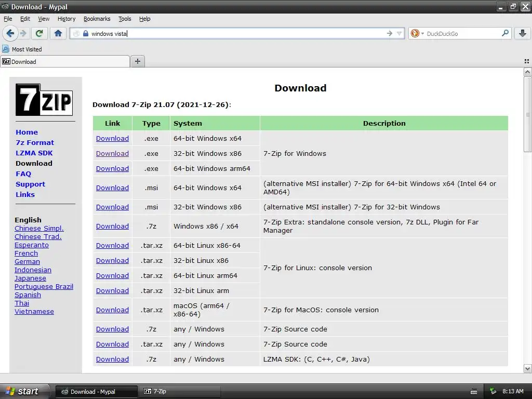Click the 7-Zip logo image
Viewport: 532px width, 399px height.
point(44,100)
